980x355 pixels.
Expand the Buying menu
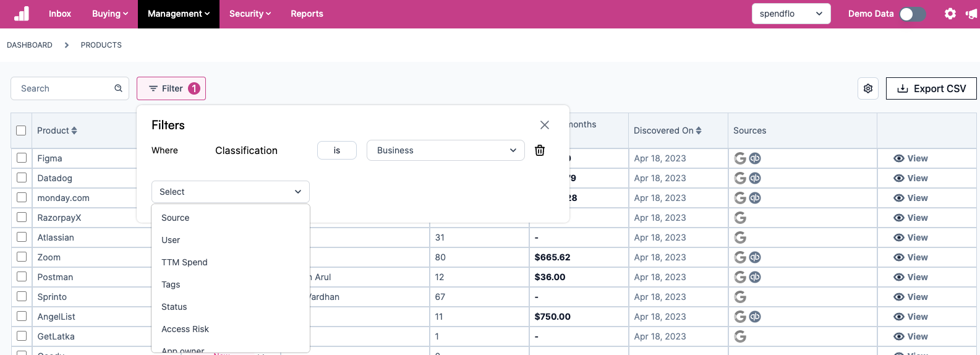pos(110,14)
